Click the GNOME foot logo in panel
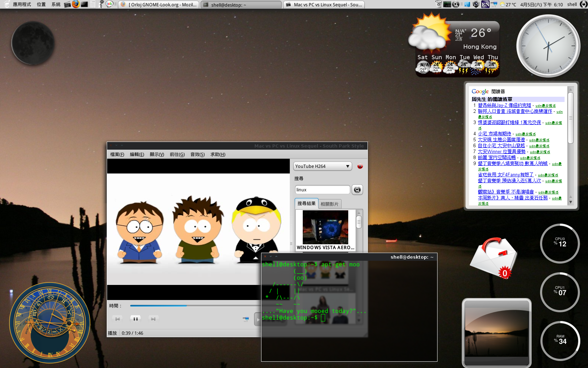This screenshot has width=588, height=368. click(7, 4)
